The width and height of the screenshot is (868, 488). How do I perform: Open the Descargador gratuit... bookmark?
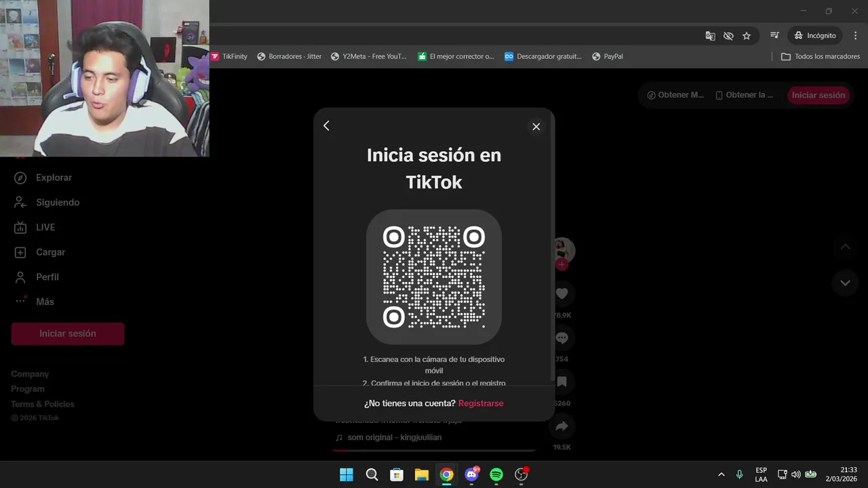(x=543, y=56)
